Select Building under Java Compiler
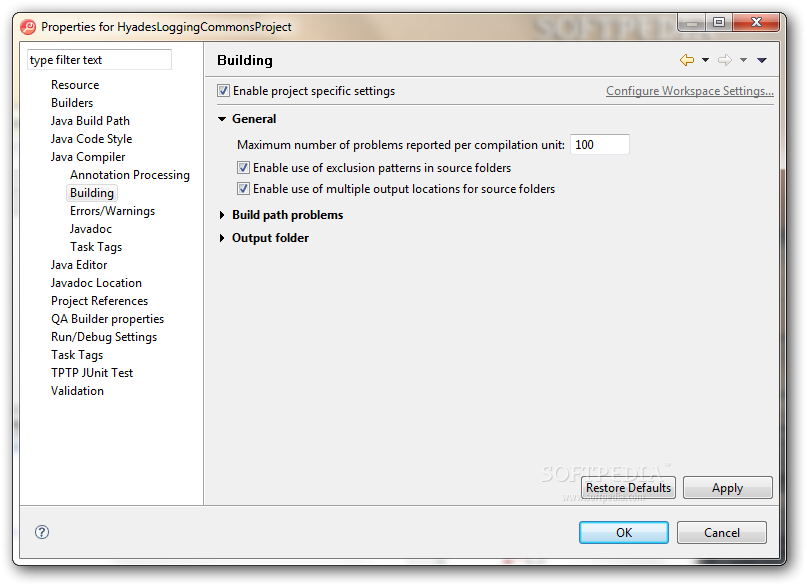Screen dimensions: 807x586 (92, 193)
